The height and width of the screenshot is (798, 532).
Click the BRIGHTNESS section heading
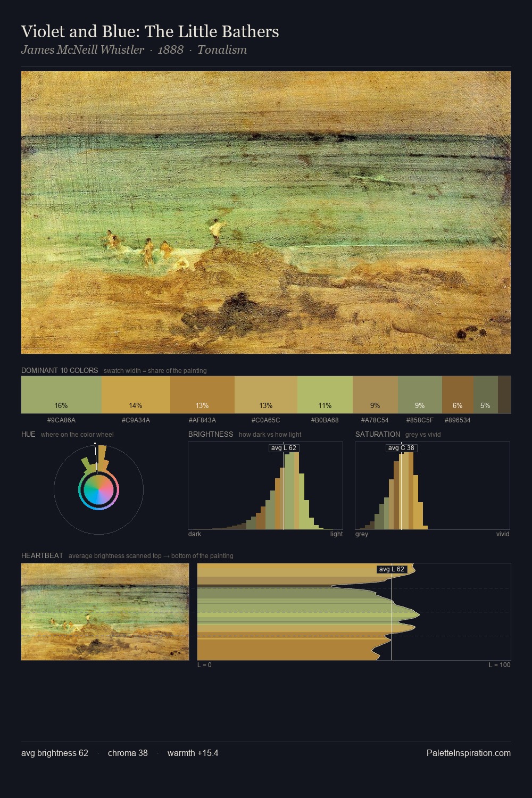pyautogui.click(x=211, y=434)
